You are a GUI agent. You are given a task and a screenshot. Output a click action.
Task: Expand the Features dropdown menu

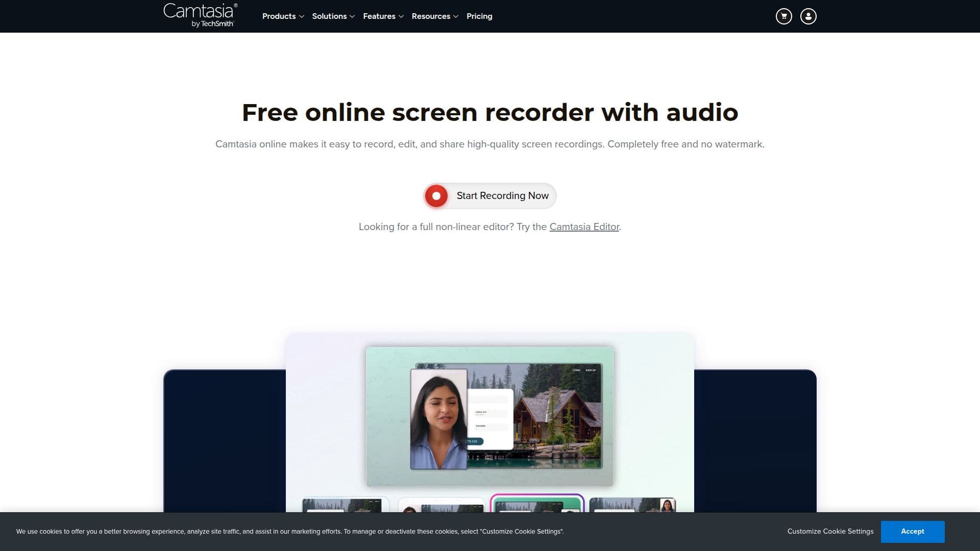[383, 16]
